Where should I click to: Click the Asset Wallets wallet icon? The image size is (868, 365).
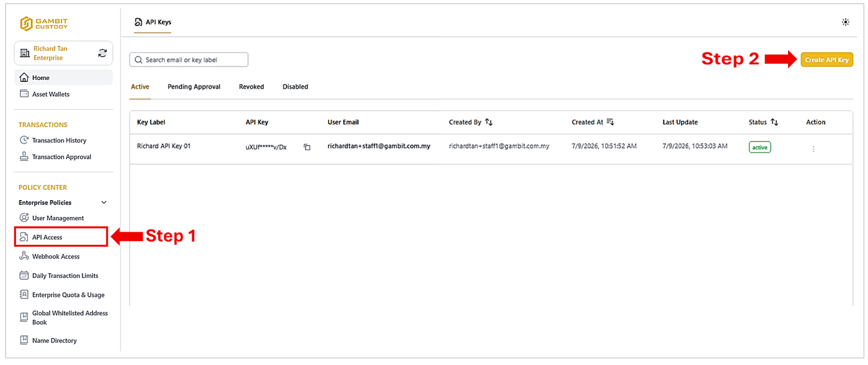click(24, 94)
